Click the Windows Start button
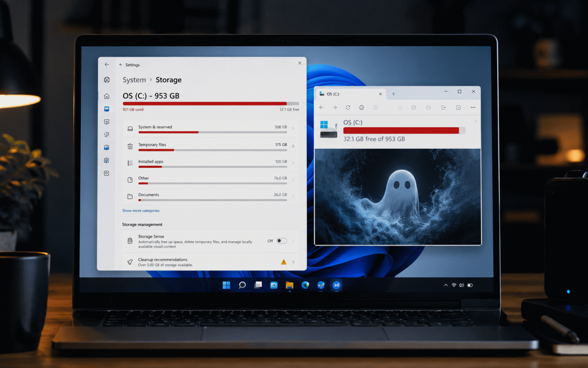This screenshot has width=588, height=368. click(x=226, y=285)
